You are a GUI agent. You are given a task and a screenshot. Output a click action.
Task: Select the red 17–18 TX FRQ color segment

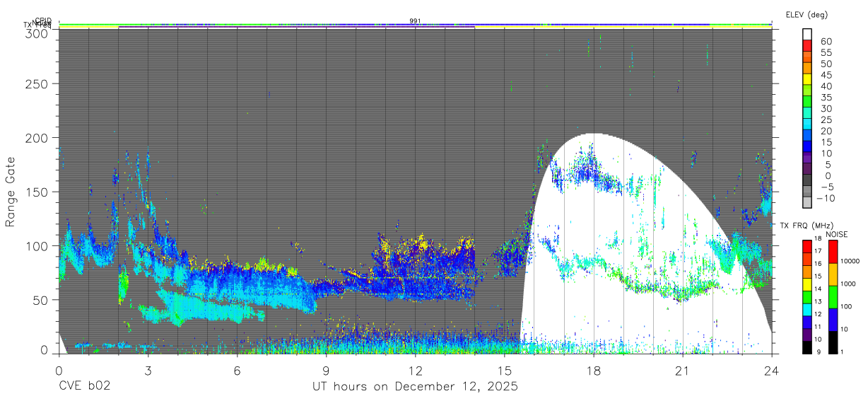coord(808,245)
